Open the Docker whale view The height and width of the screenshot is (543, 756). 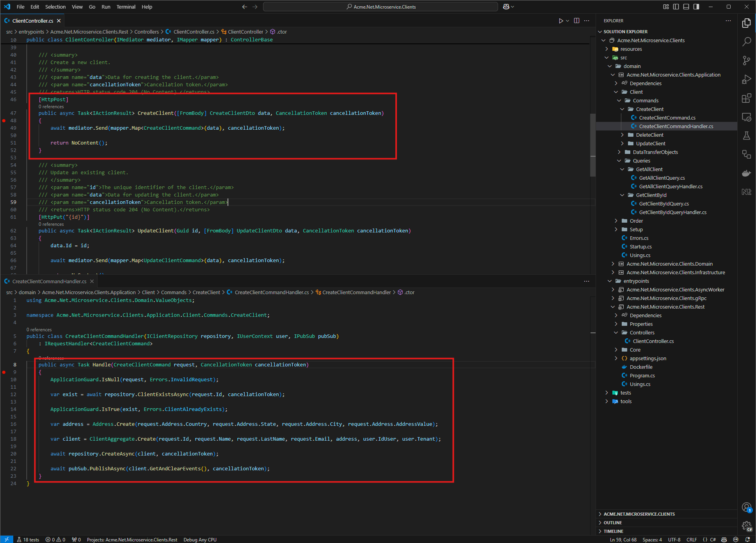pos(746,173)
